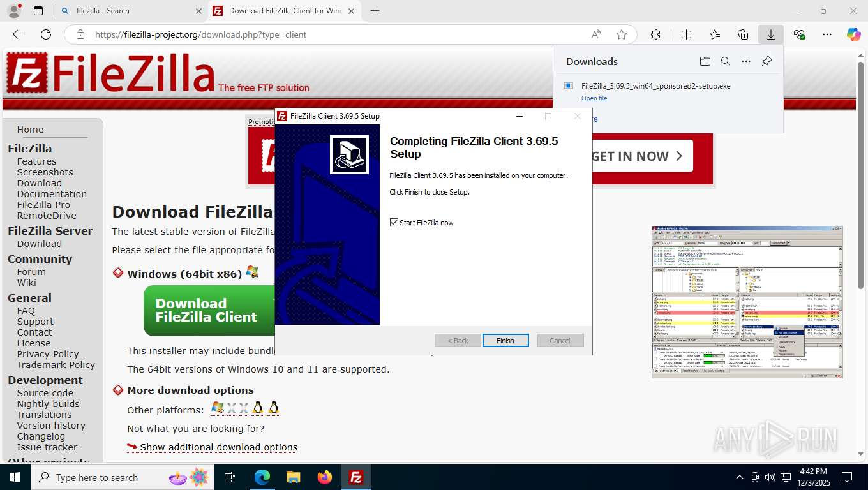868x490 pixels.
Task: Open Firefox from the taskbar
Action: [x=325, y=477]
